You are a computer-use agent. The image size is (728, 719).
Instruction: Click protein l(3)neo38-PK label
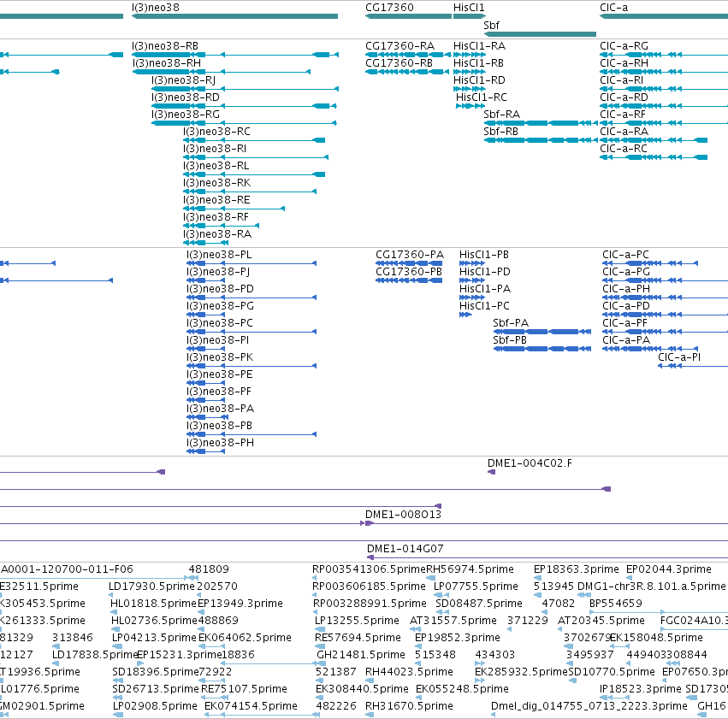220,357
